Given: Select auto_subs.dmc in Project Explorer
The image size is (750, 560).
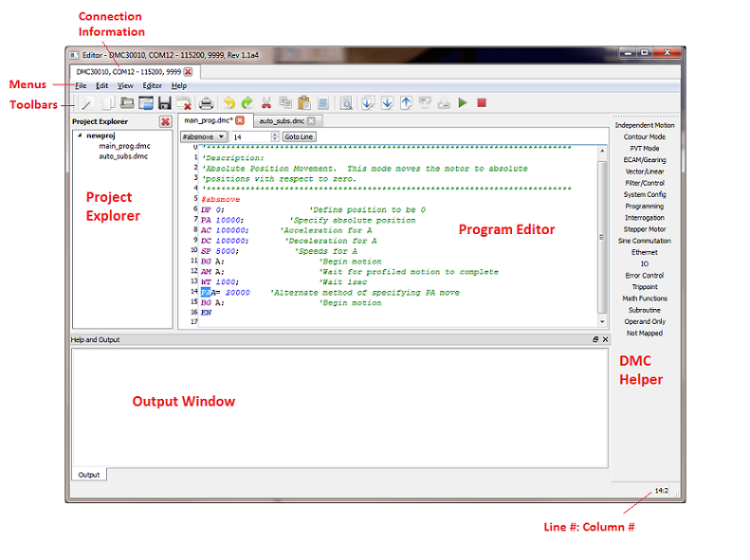Looking at the screenshot, I should pyautogui.click(x=123, y=156).
